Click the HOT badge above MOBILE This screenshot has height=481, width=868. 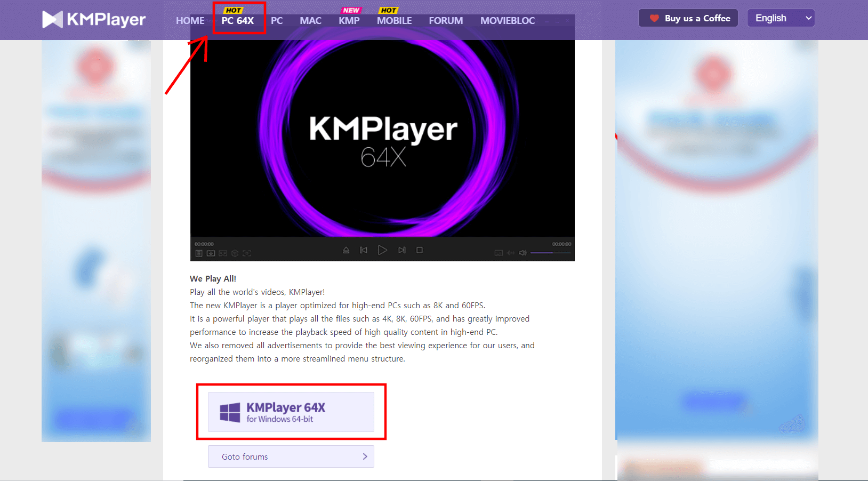tap(389, 10)
